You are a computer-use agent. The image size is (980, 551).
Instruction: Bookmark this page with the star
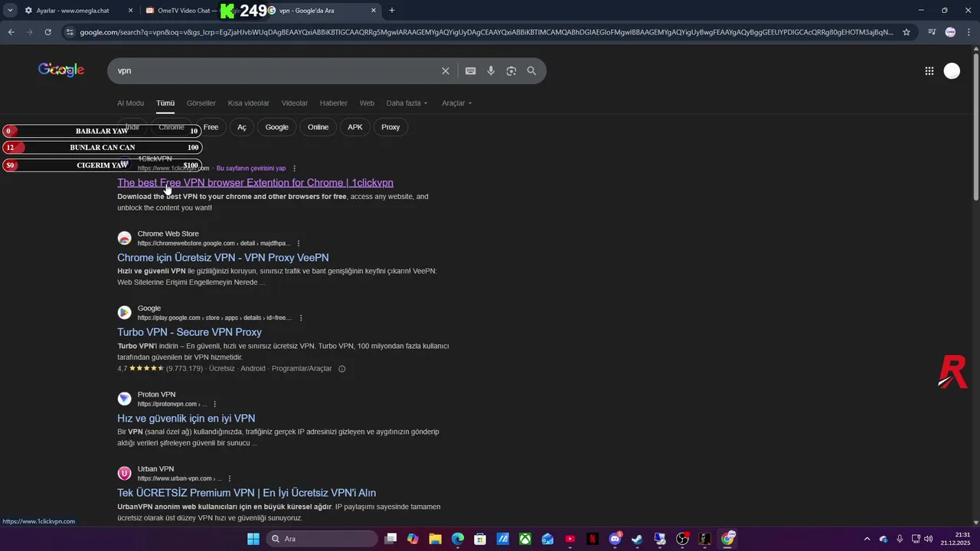[906, 32]
